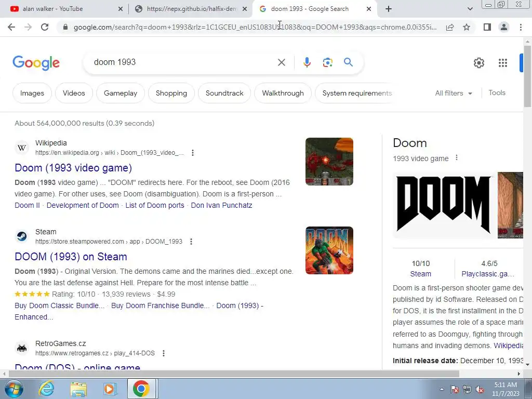Select the Walkthrough filter chip

pos(283,94)
